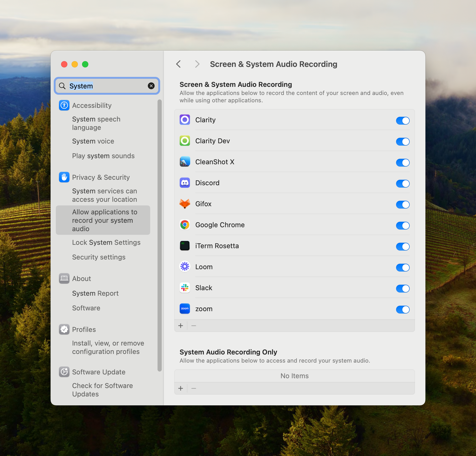The width and height of the screenshot is (476, 456).
Task: Click the Gifox fox icon
Action: 185,204
